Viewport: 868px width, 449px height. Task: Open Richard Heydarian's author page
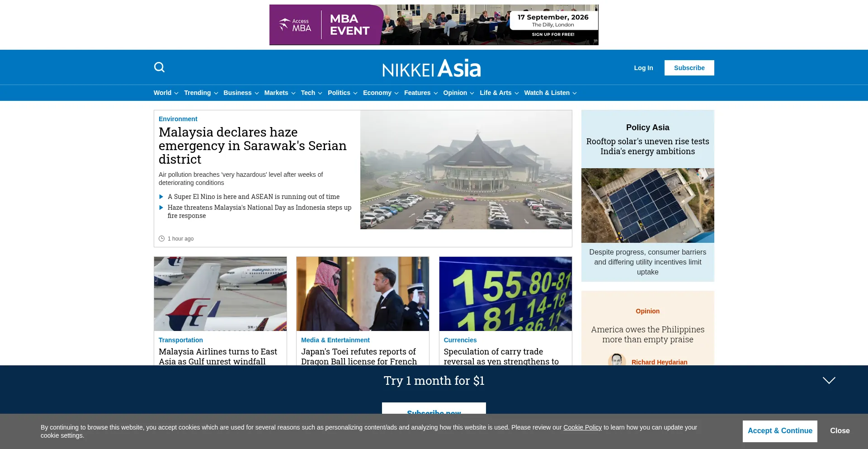point(660,362)
